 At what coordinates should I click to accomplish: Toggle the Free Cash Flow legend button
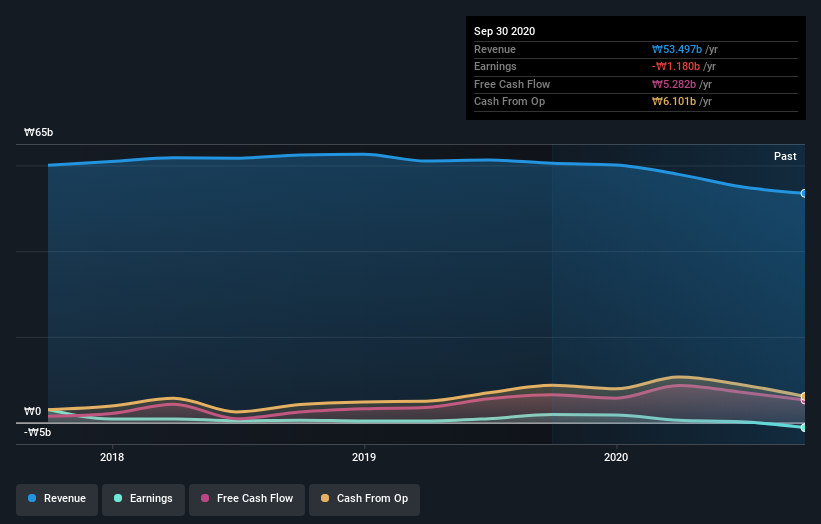coord(247,499)
